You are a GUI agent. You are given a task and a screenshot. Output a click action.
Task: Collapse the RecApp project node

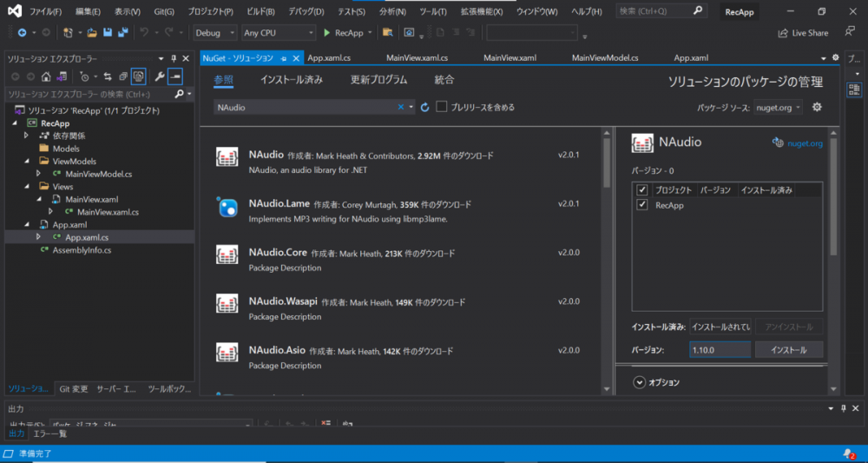point(14,123)
